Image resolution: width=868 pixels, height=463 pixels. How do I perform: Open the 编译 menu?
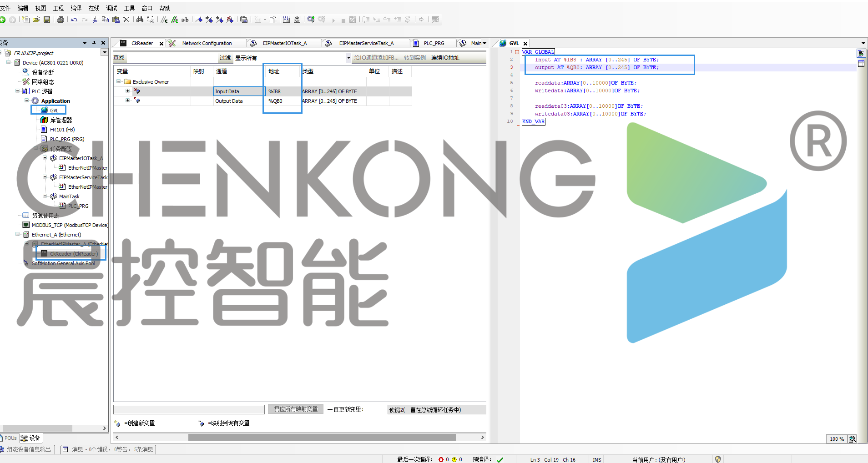tap(76, 8)
